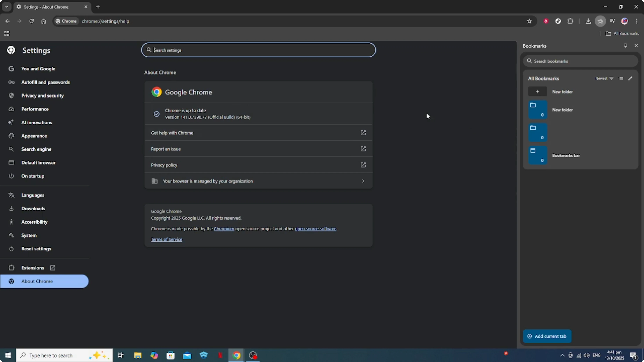The image size is (644, 362).
Task: Open the open source software link
Action: [x=316, y=229]
